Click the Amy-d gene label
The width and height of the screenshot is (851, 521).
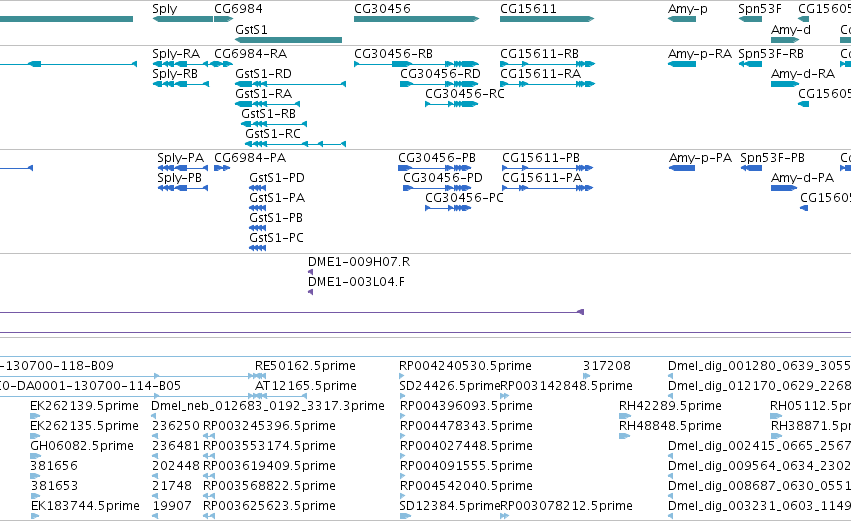791,29
